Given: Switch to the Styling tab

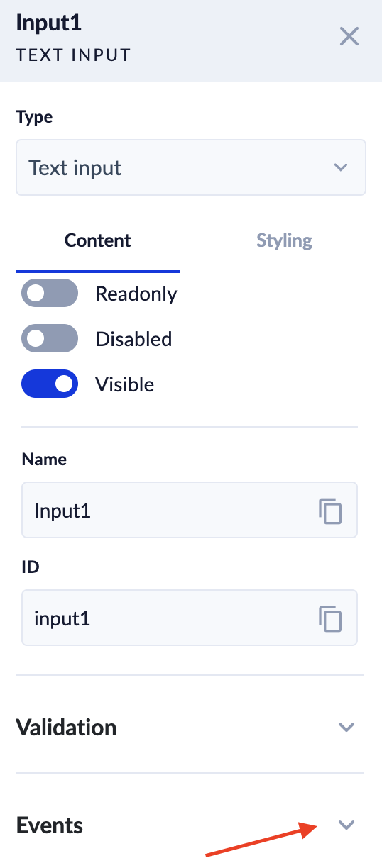Looking at the screenshot, I should 284,240.
